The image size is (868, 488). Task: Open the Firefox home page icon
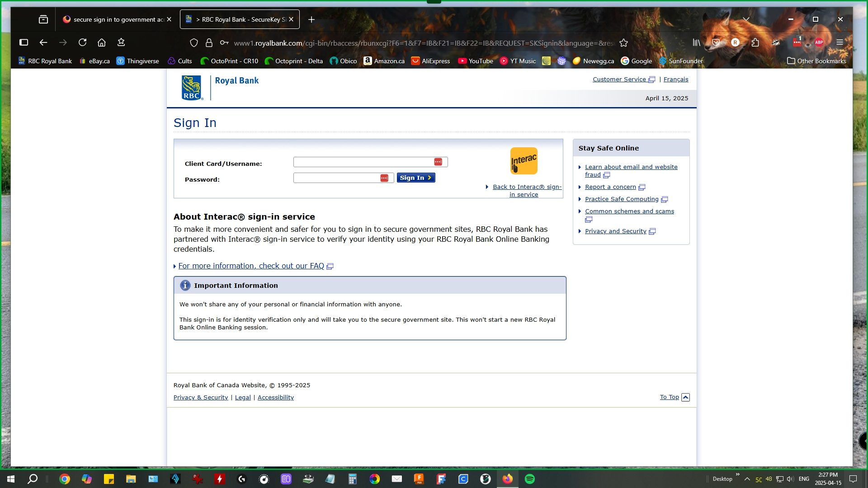pos(102,42)
